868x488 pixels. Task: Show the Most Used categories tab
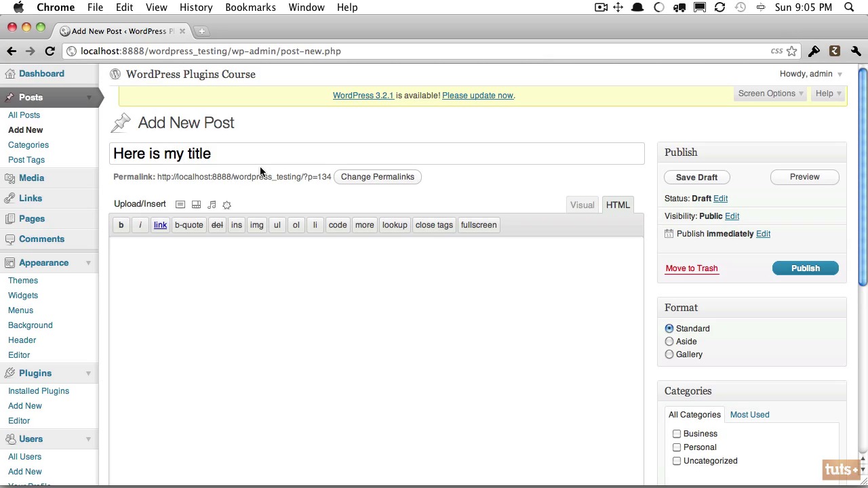tap(749, 415)
